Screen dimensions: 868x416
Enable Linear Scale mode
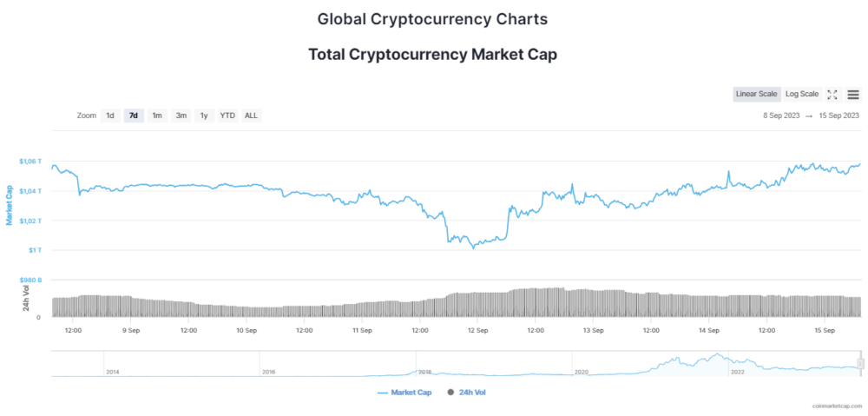(757, 95)
